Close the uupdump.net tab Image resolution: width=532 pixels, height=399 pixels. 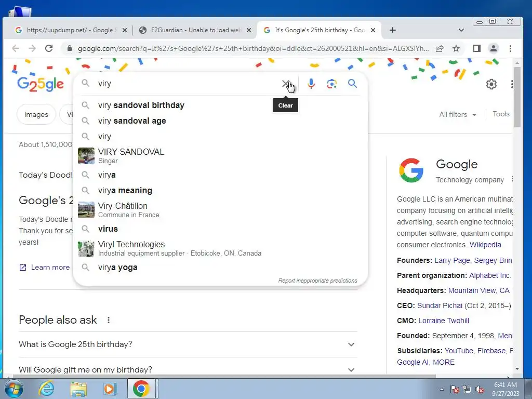[x=125, y=30]
